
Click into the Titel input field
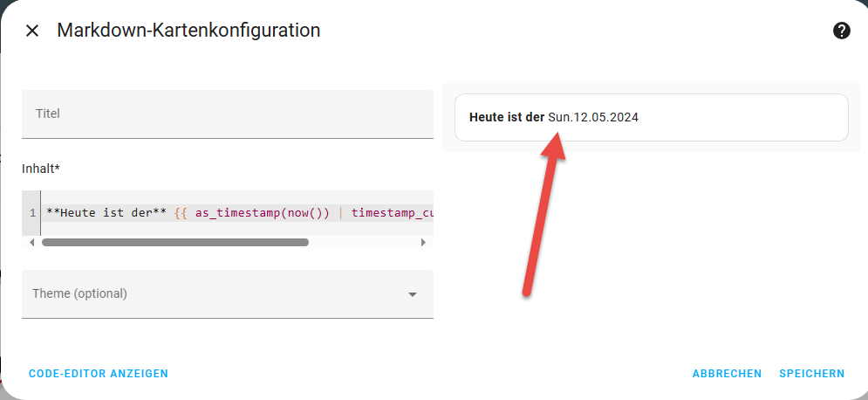227,114
